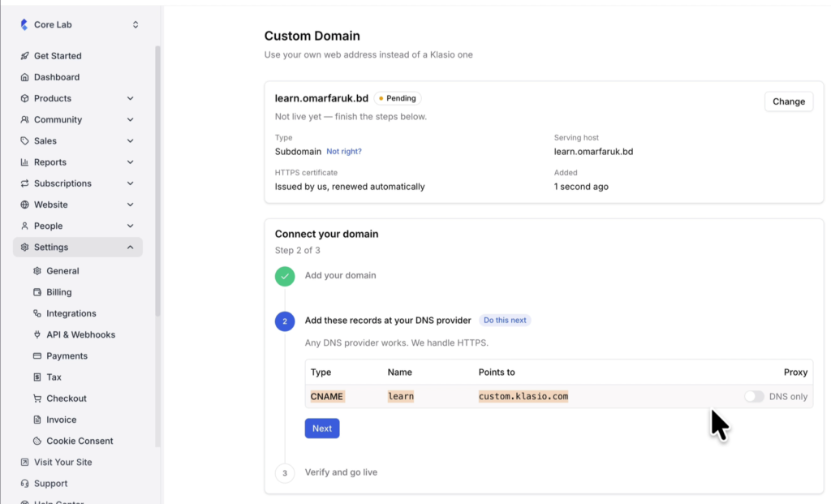
Task: Click the Reports bar chart icon
Action: point(24,162)
